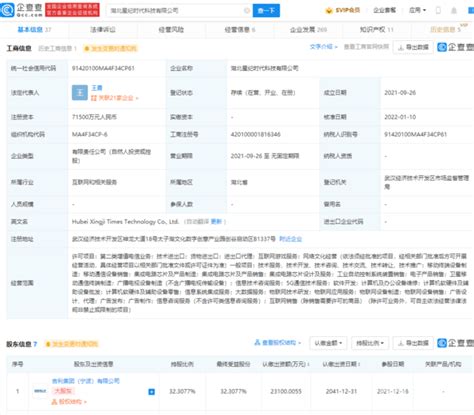Click the 更新 link after English name
The height and width of the screenshot is (415, 474).
(216, 221)
